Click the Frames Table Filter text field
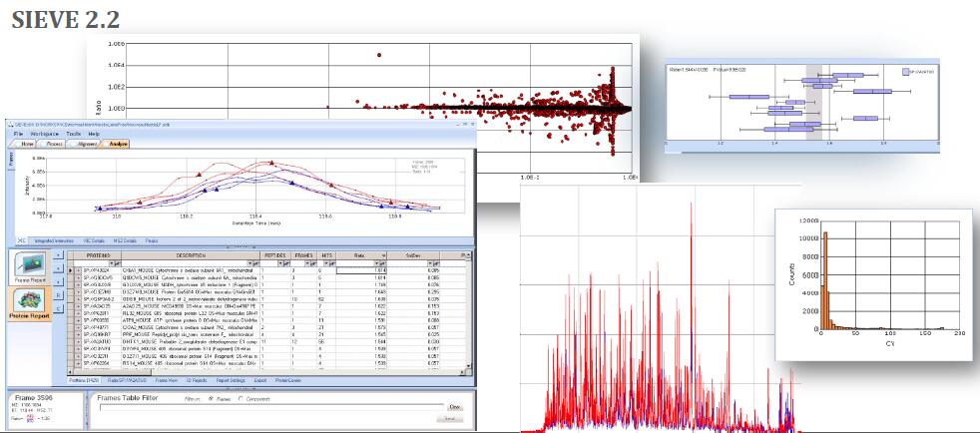The image size is (980, 433). (x=269, y=407)
